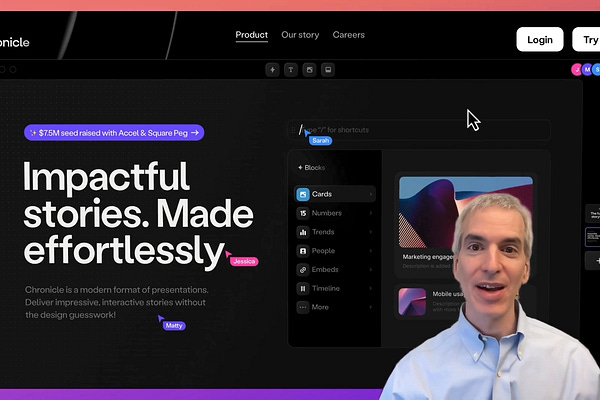Open the Our story nav link
Viewport: 600px width, 400px height.
(300, 35)
